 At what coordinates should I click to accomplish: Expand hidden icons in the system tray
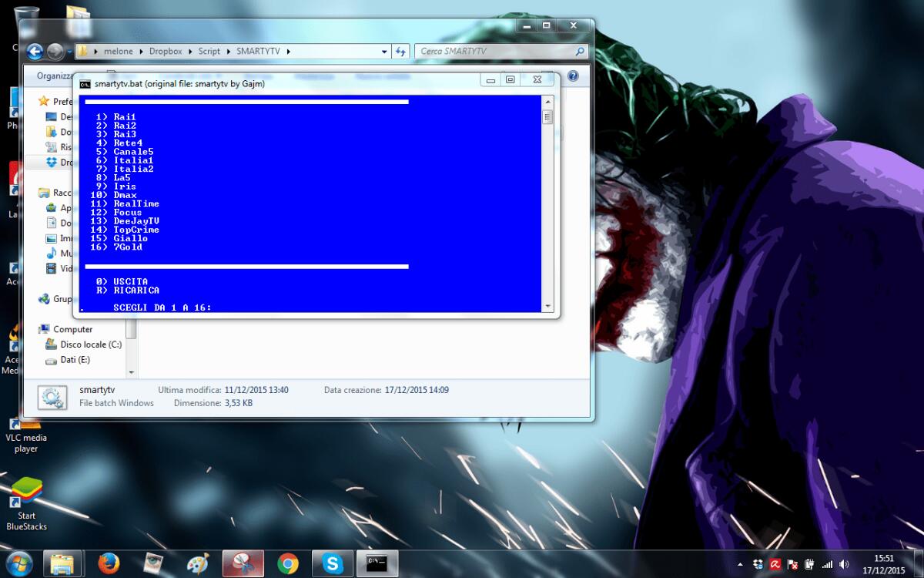click(x=741, y=564)
